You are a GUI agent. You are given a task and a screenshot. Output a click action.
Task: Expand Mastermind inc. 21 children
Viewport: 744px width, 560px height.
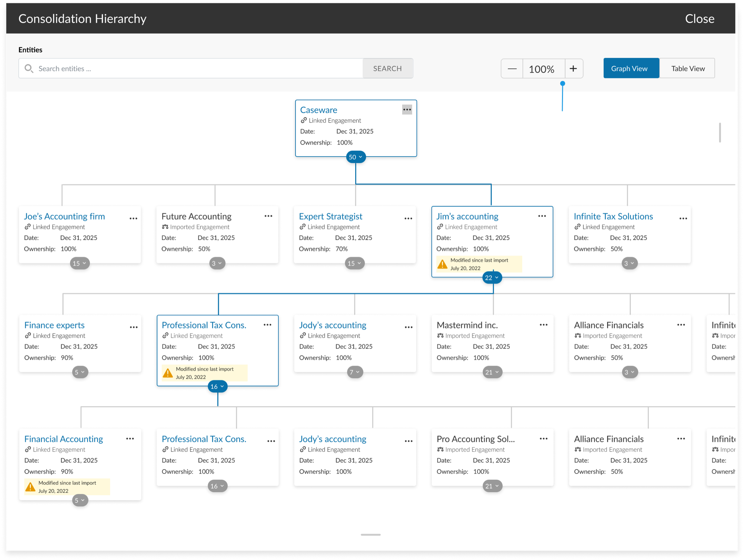[493, 372]
